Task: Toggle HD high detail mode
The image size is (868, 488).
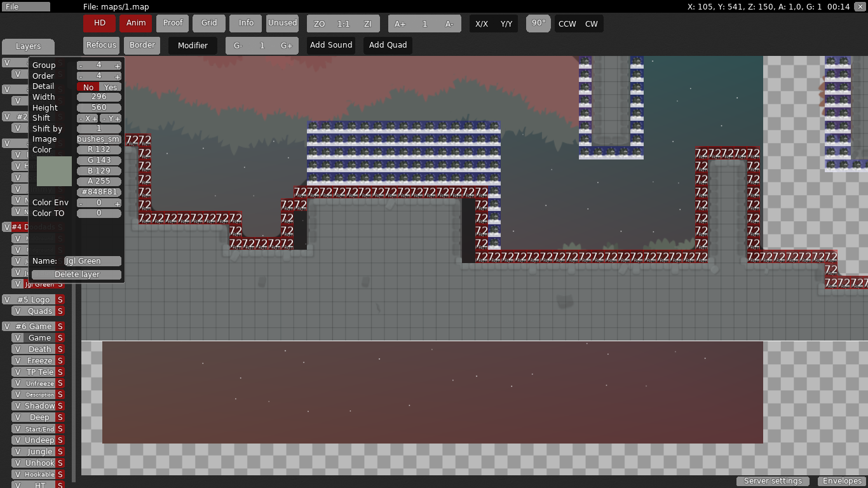Action: click(99, 23)
